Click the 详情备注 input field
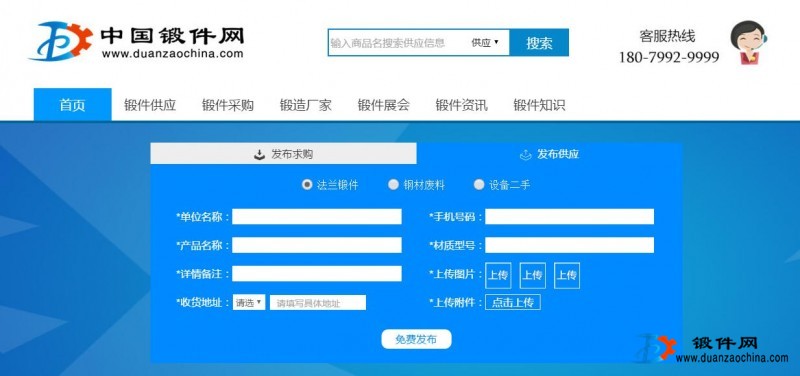 point(317,273)
